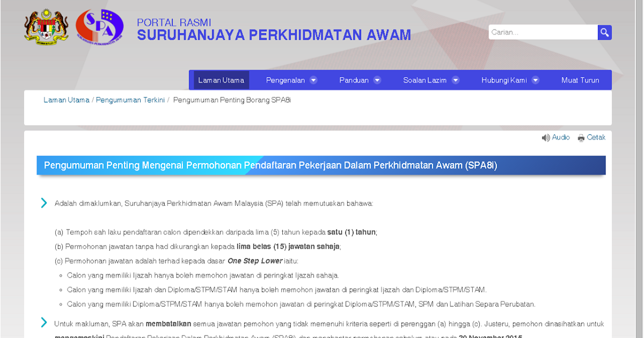The image size is (644, 338).
Task: Click the Audio link text
Action: [x=561, y=137]
